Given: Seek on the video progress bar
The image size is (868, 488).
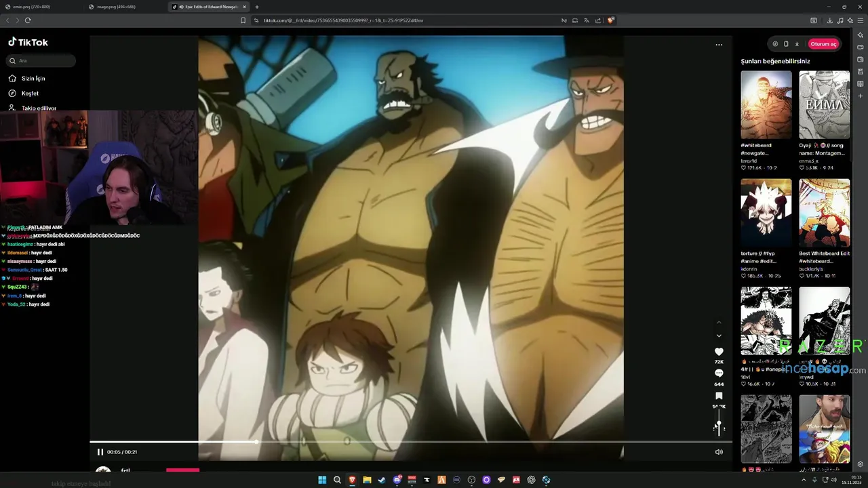Looking at the screenshot, I should tap(411, 442).
